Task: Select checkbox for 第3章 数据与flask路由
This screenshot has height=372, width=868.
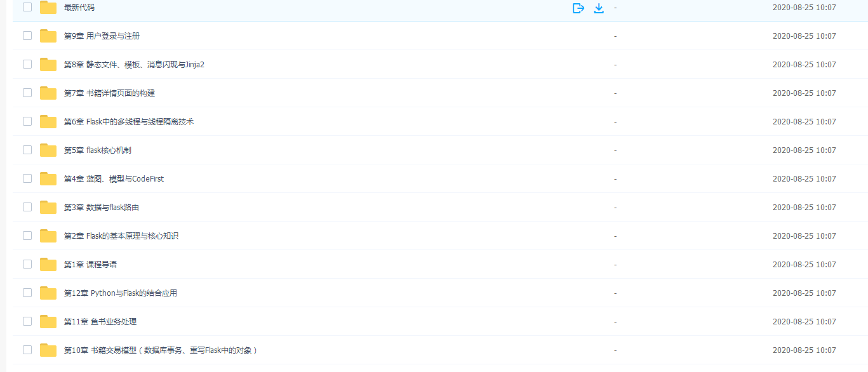Action: [x=27, y=207]
